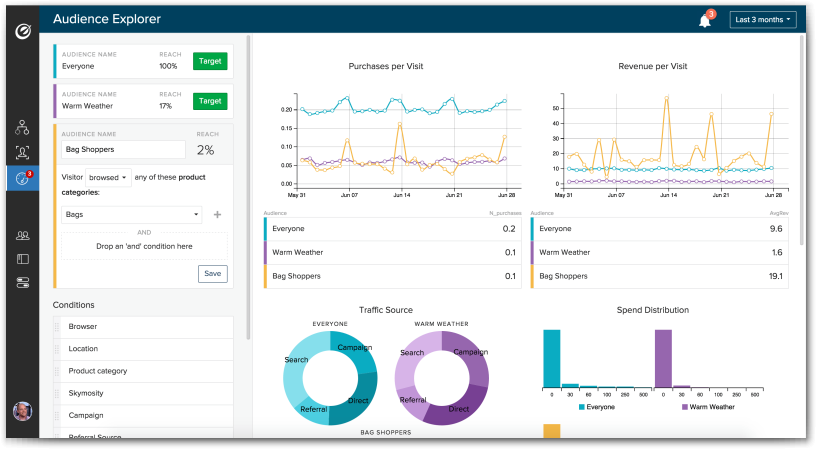Click the Traffic Source heading
The image size is (816, 449).
point(386,310)
